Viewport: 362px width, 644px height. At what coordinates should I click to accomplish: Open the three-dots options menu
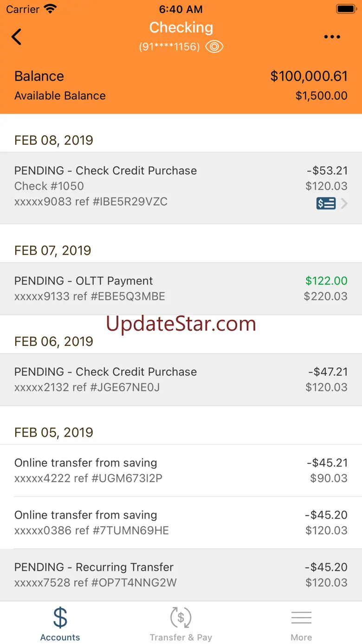[x=332, y=37]
